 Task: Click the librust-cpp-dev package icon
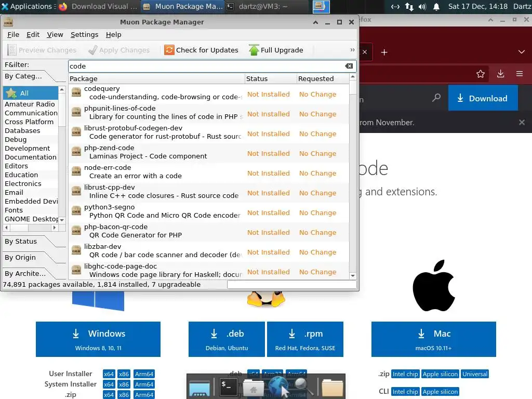(76, 191)
